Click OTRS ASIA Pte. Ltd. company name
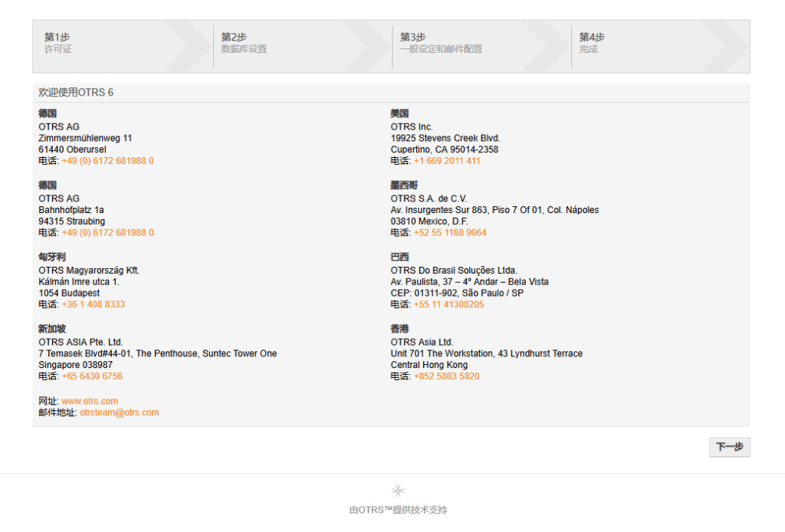Image resolution: width=785 pixels, height=532 pixels. pyautogui.click(x=80, y=343)
